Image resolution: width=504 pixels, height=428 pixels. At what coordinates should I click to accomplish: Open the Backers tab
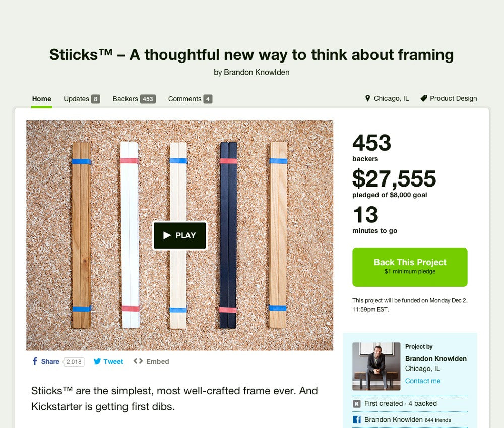point(134,99)
